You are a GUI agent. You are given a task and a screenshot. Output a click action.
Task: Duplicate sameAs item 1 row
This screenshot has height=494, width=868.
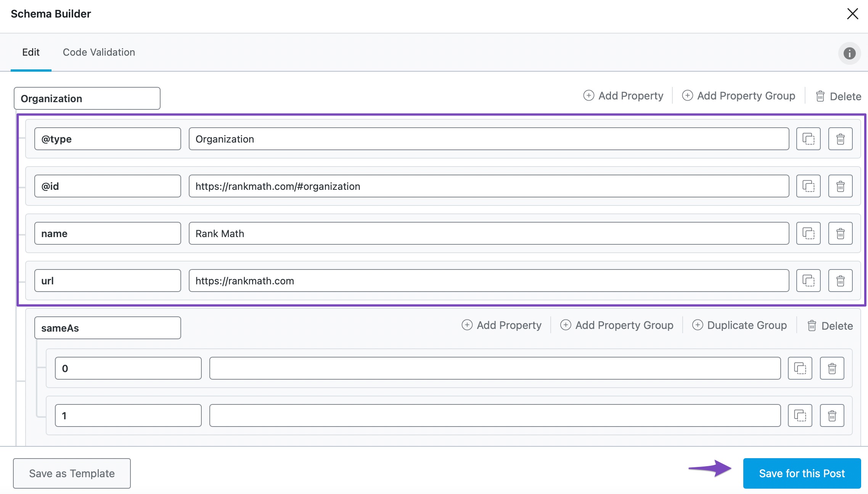pos(800,415)
